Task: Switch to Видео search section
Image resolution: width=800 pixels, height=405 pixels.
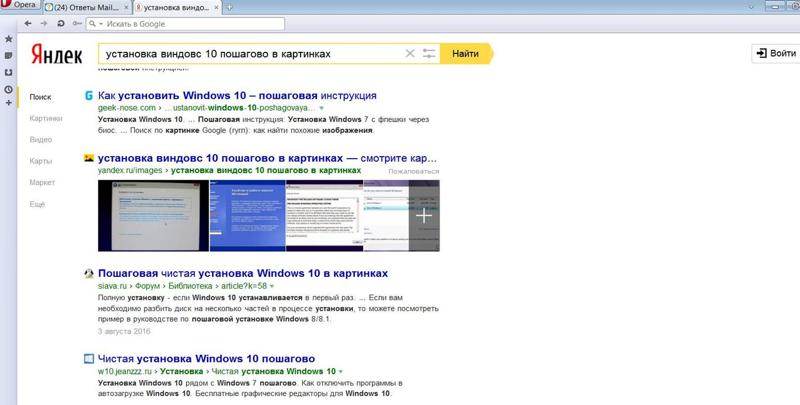Action: coord(41,140)
